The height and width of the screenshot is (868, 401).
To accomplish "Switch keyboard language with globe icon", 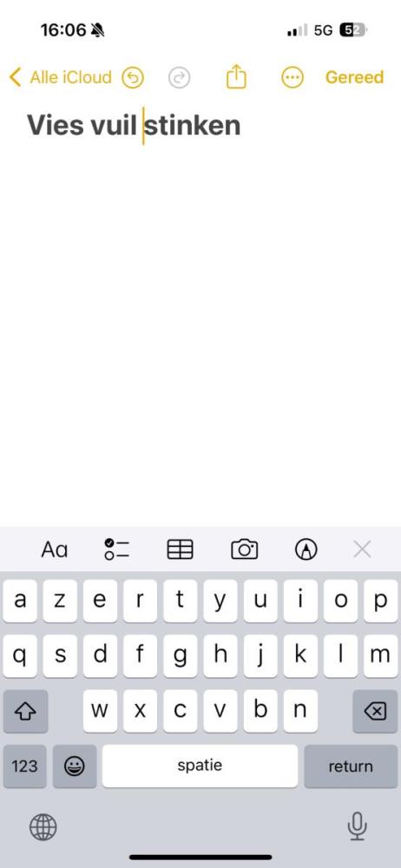I will coord(43,827).
